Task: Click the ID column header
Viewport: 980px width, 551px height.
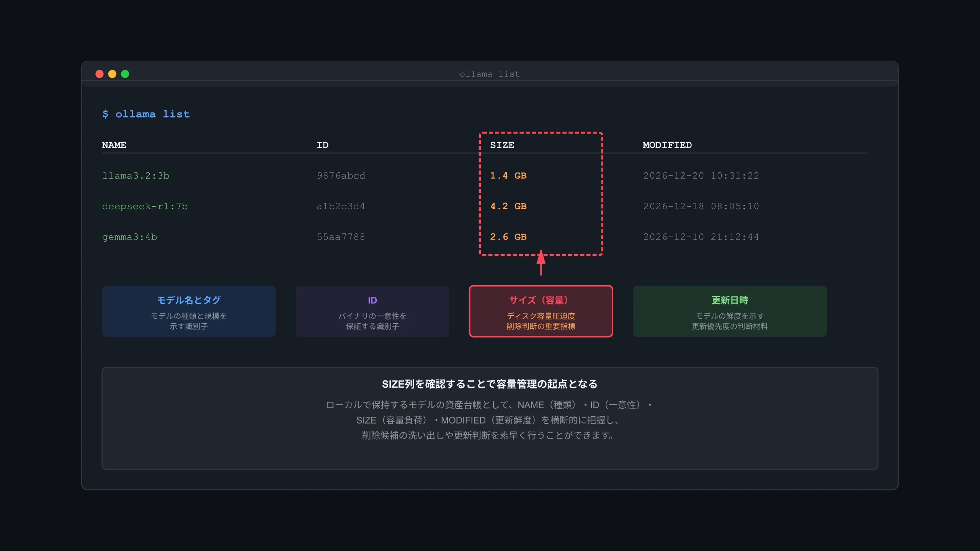Action: tap(322, 145)
